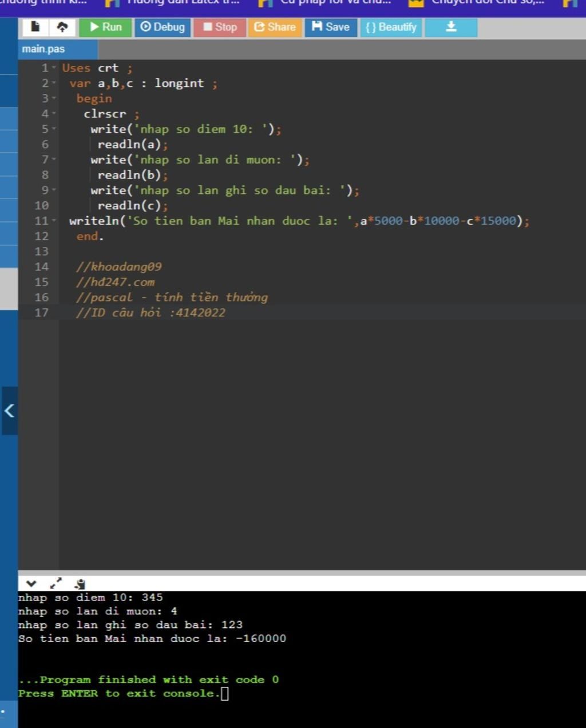This screenshot has height=728, width=586.
Task: Click '...Program finished with exit code 0' message
Action: pyautogui.click(x=149, y=680)
